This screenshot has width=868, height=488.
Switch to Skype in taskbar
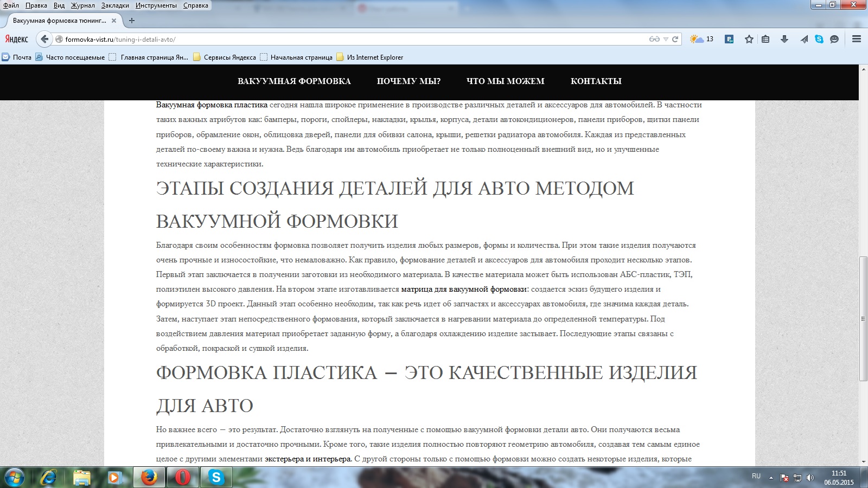click(x=216, y=477)
